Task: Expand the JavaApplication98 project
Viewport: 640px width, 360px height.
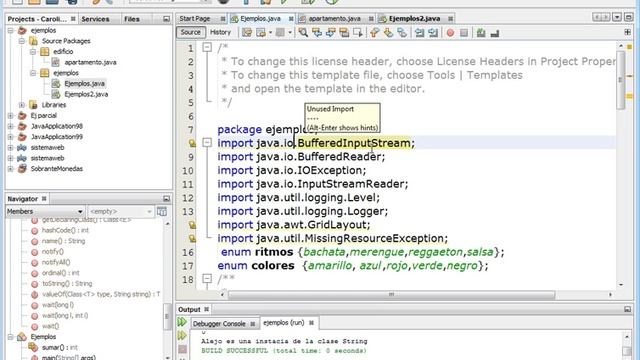Action: pyautogui.click(x=11, y=126)
